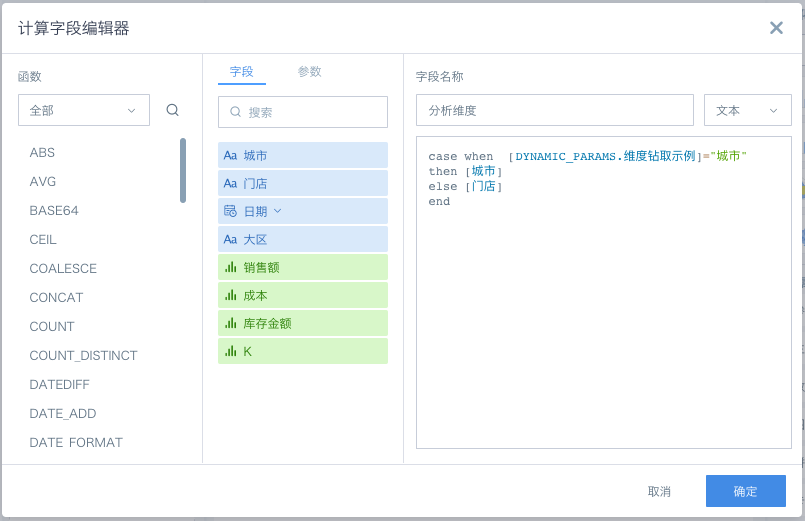The height and width of the screenshot is (521, 805).
Task: Click the measure bar icon of 销售额
Action: tap(231, 267)
